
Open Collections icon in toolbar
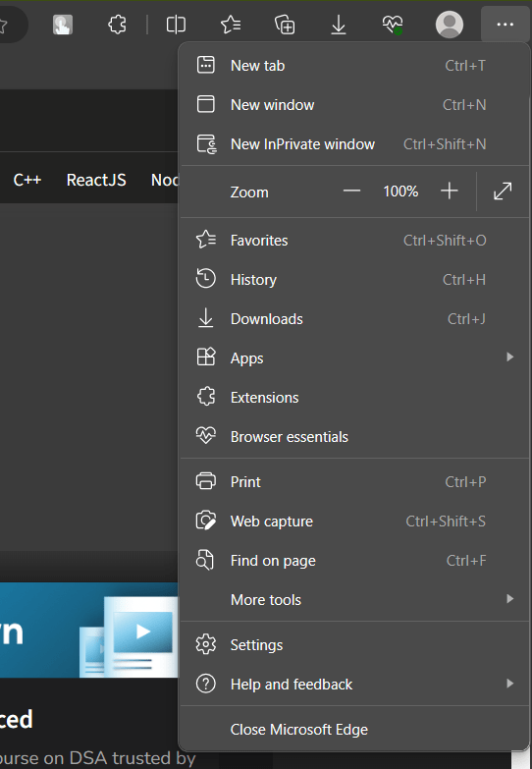coord(285,25)
